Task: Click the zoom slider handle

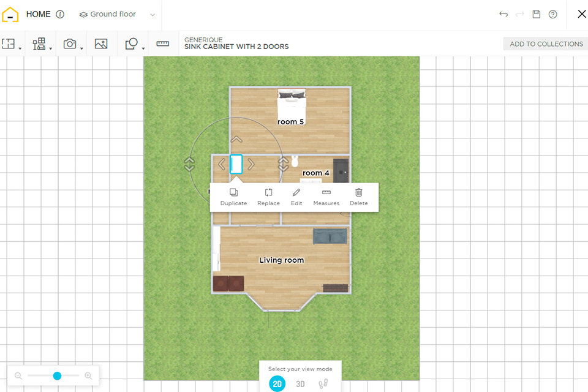Action: (x=57, y=376)
